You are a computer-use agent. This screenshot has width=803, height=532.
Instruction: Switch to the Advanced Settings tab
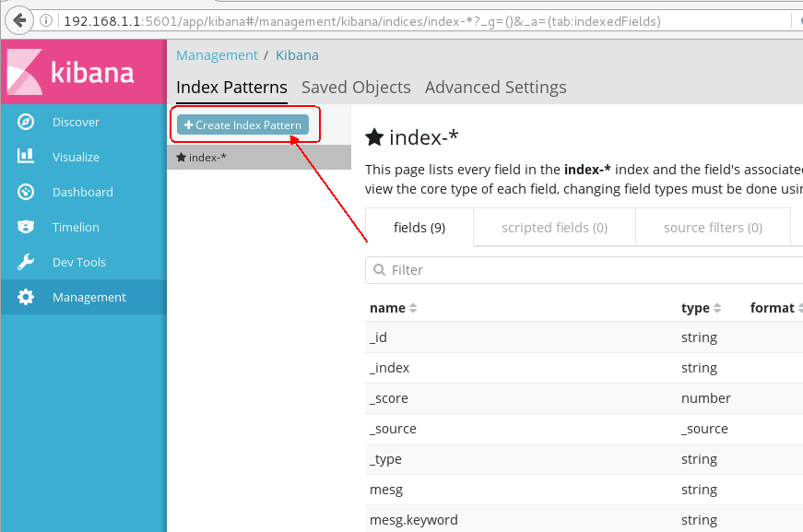496,88
